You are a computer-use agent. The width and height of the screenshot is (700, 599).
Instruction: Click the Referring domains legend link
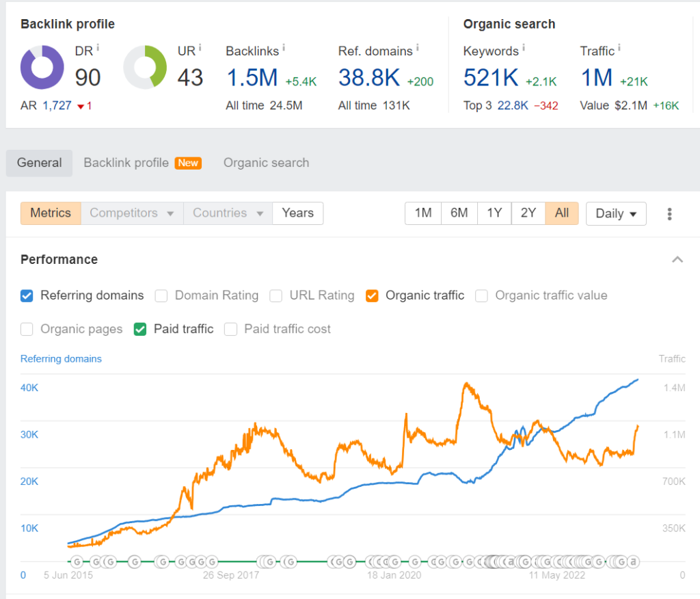[61, 358]
